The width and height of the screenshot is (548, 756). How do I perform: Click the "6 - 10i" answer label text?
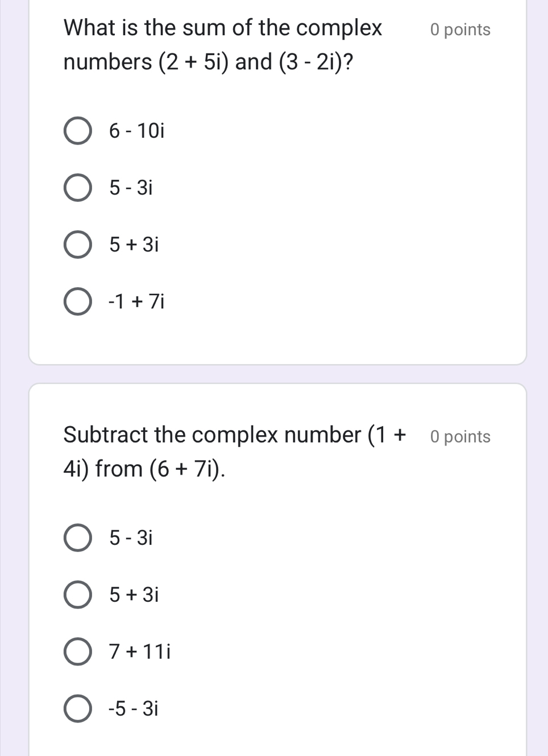pos(137,131)
